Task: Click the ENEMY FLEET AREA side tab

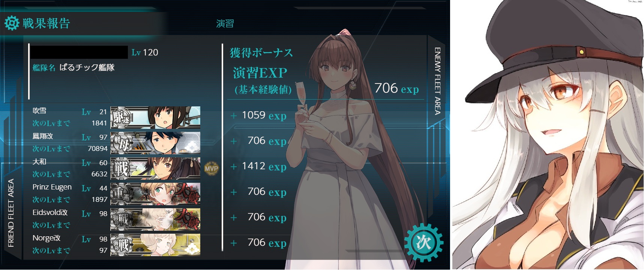Action: click(437, 81)
